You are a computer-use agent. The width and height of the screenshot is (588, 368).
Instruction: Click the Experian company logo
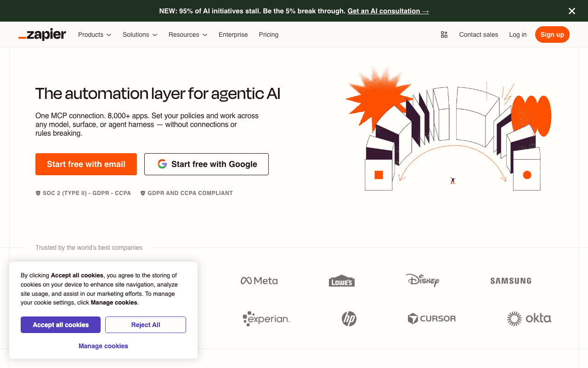tap(266, 318)
